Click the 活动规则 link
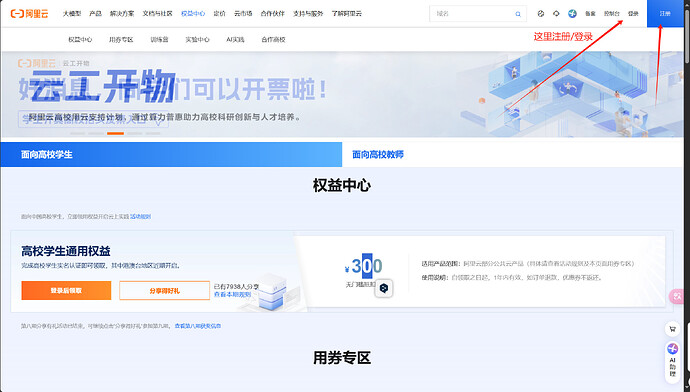This screenshot has height=392, width=690. tap(140, 216)
